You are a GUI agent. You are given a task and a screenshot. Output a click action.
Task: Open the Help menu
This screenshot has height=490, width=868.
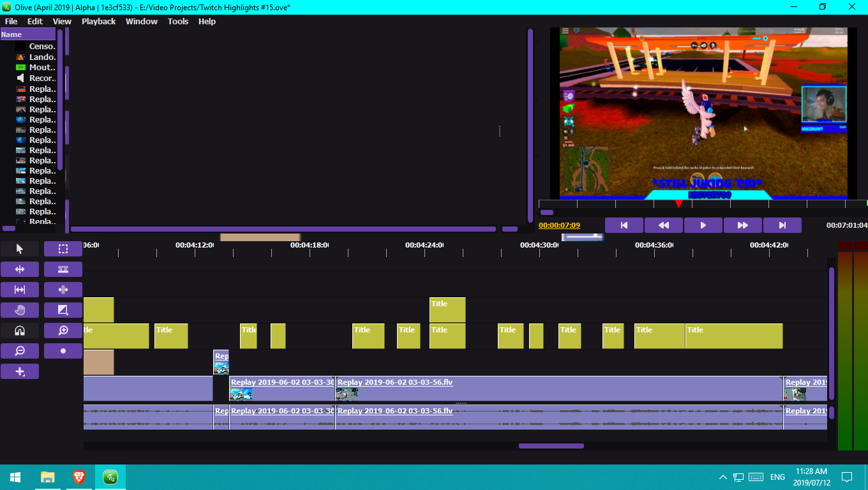coord(207,21)
